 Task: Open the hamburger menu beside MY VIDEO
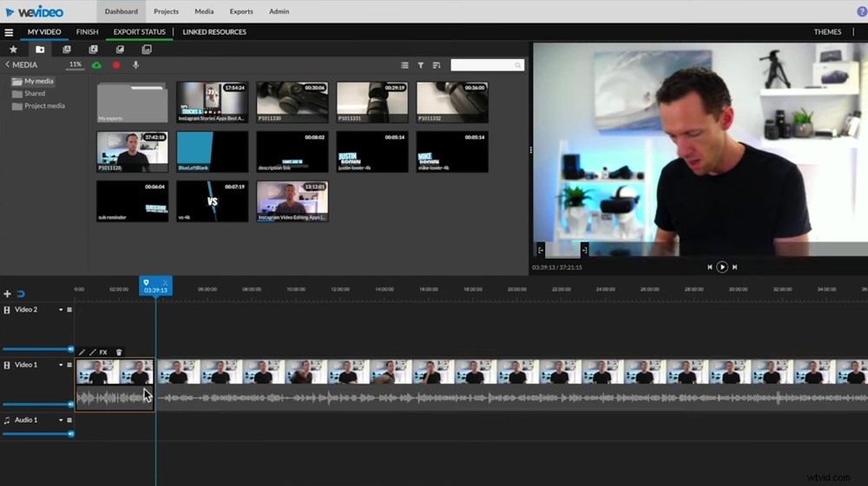click(x=9, y=32)
